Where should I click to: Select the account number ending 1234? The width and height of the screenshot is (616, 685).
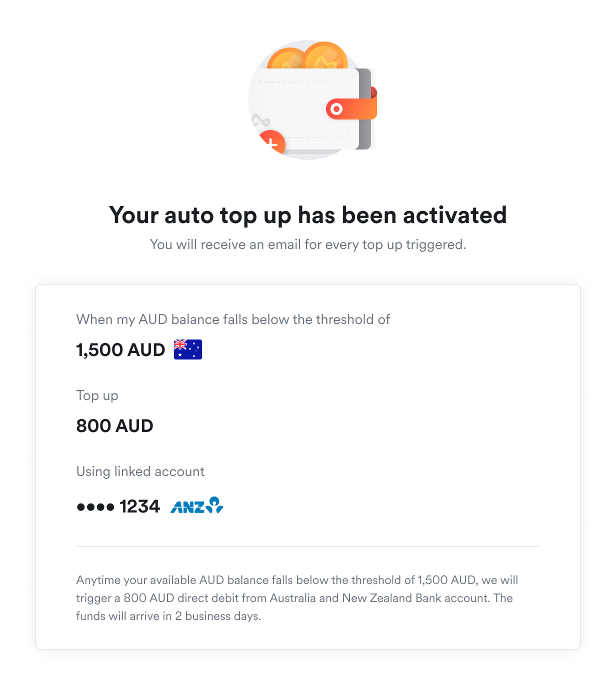118,506
